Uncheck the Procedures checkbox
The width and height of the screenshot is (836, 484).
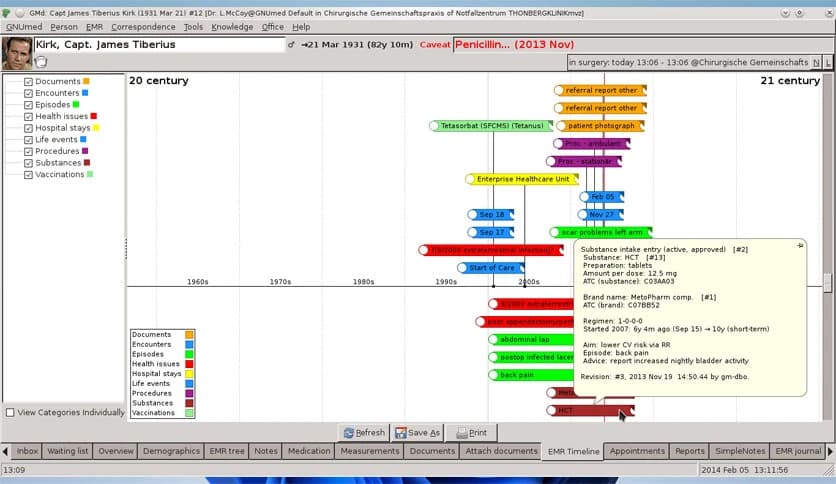[x=28, y=151]
